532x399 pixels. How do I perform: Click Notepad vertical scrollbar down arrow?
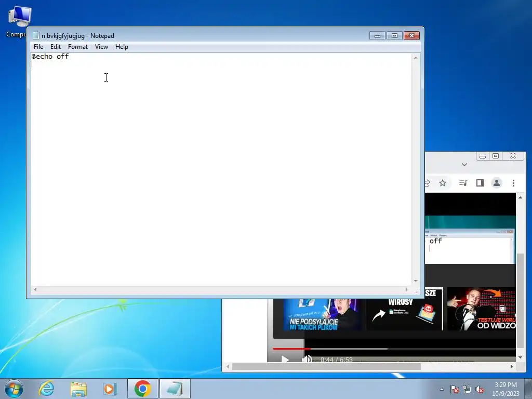click(x=416, y=281)
